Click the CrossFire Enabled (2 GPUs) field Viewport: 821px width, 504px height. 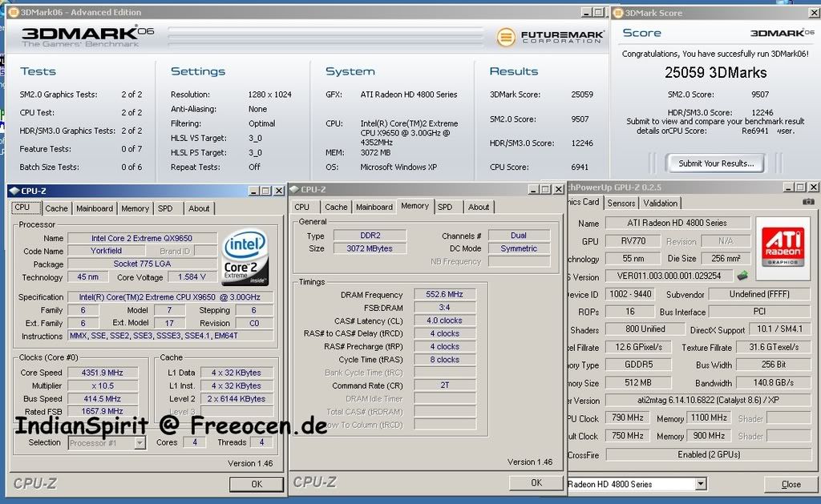709,454
